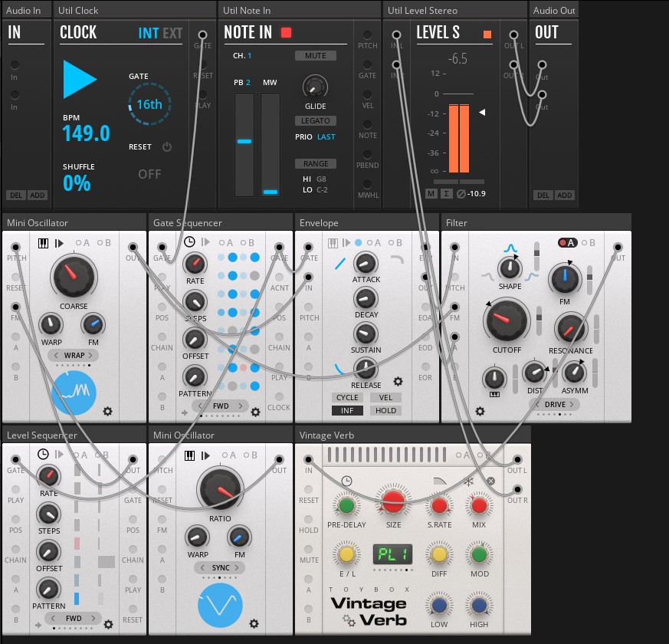669x644 pixels.
Task: Click the clock sync icon in Gate Sequencer
Action: point(189,242)
